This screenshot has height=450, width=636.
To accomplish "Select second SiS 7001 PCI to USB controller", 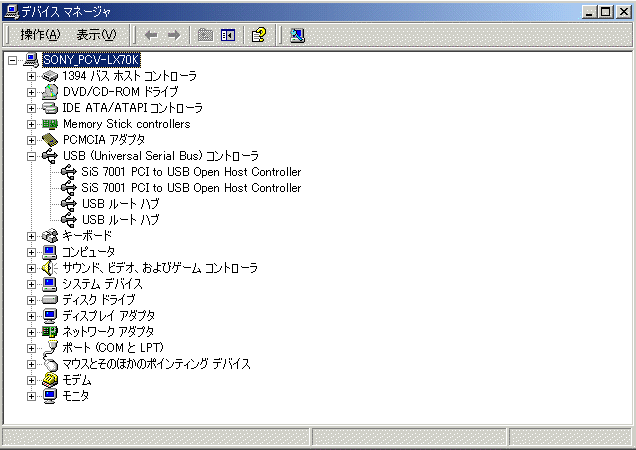I will 191,188.
